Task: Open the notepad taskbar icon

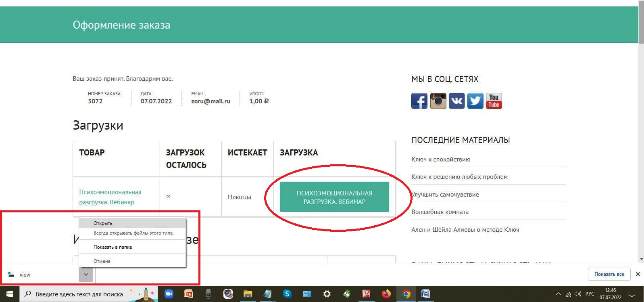Action: pos(267,294)
